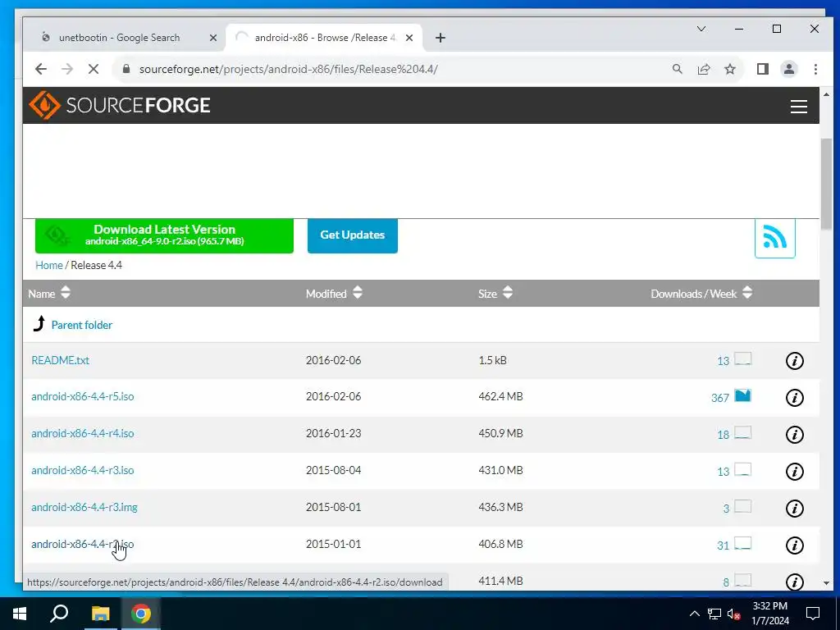Show info for android-x86-4.4-r3.iso

coord(794,472)
